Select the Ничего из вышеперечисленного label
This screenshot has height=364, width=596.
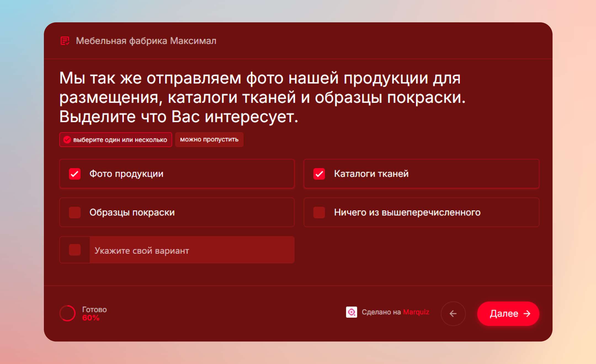(407, 212)
